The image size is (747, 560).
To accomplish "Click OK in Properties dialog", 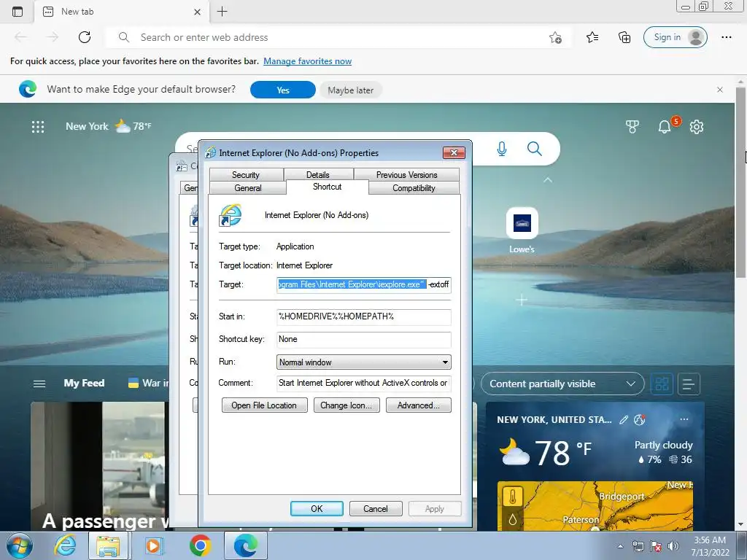I will pyautogui.click(x=317, y=508).
